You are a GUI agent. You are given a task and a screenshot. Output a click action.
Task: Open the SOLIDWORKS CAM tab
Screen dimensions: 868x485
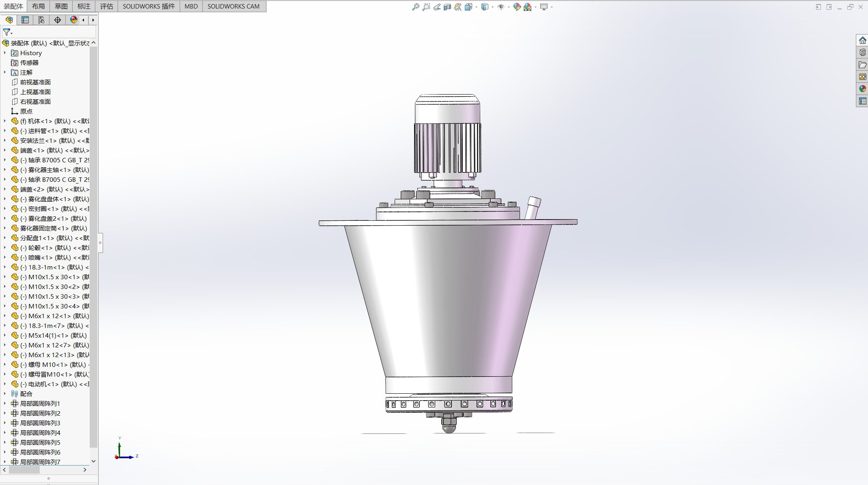coord(233,6)
